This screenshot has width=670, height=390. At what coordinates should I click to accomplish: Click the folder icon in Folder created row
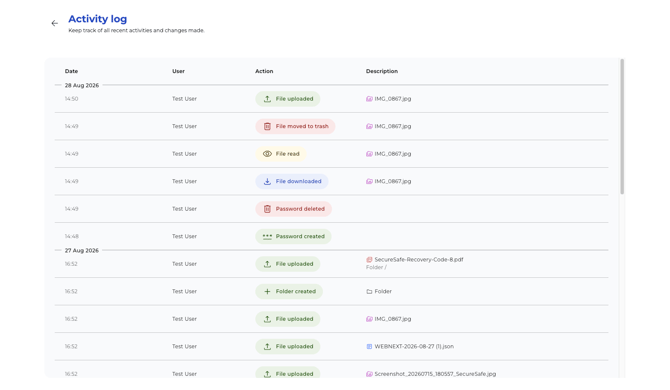coord(369,291)
